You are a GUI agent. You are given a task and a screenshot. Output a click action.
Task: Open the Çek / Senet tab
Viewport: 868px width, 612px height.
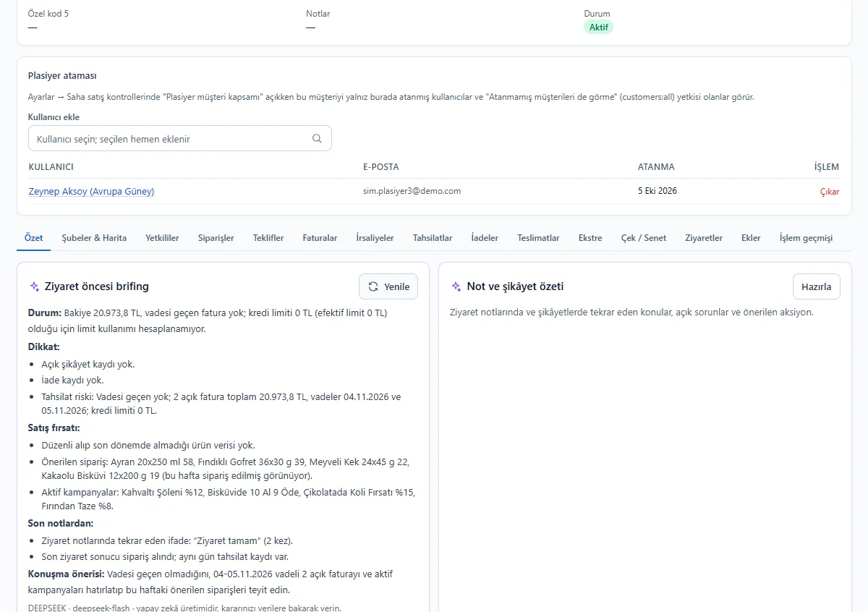tap(644, 238)
